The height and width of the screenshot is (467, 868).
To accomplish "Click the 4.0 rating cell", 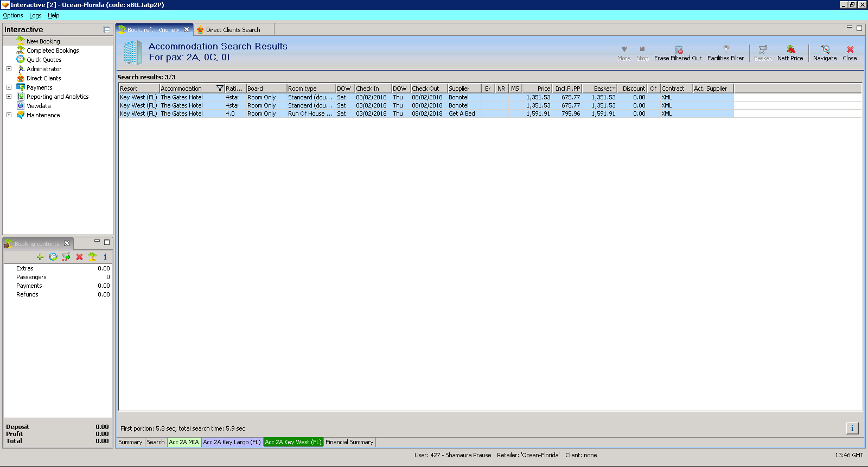I will 235,113.
